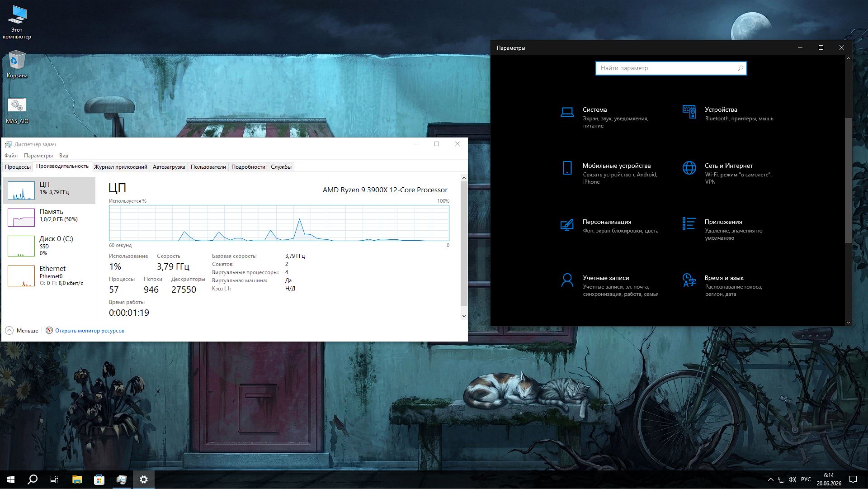
Task: Open the Мобильные устройства phone icon
Action: [x=567, y=168]
